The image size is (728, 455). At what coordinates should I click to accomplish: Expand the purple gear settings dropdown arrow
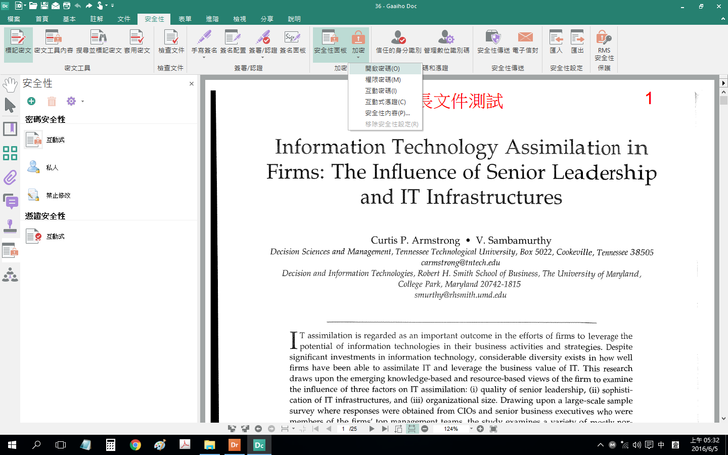82,101
